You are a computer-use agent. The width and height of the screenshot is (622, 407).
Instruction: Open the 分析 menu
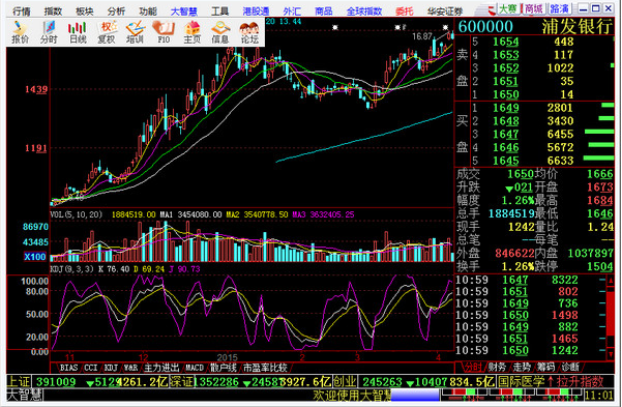pos(116,11)
